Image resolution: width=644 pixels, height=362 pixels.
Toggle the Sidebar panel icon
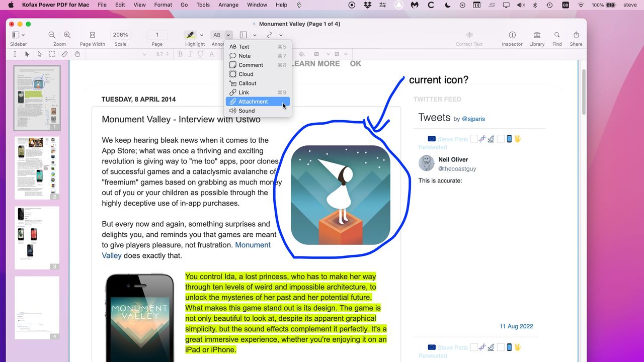pyautogui.click(x=16, y=35)
